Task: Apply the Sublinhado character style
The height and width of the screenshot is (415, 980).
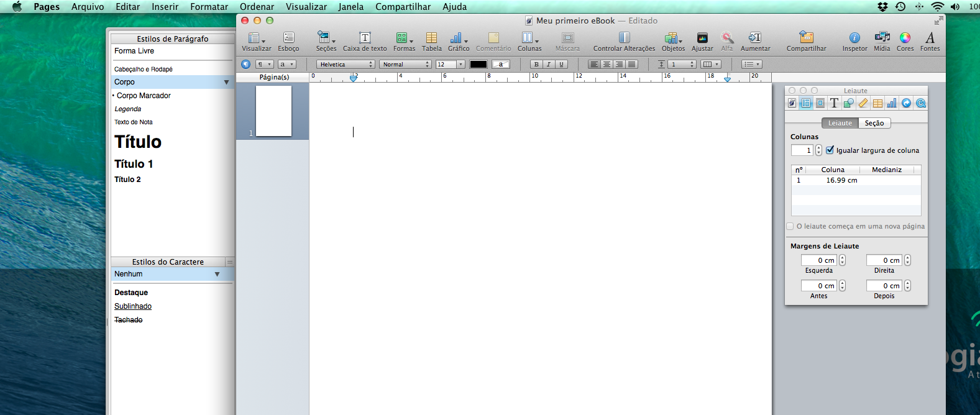Action: 133,306
